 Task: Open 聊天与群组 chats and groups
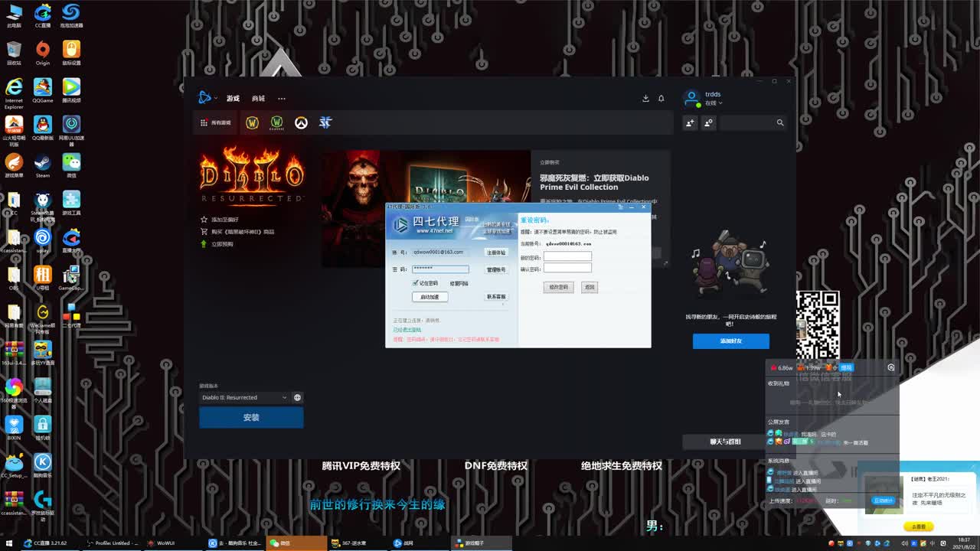725,442
